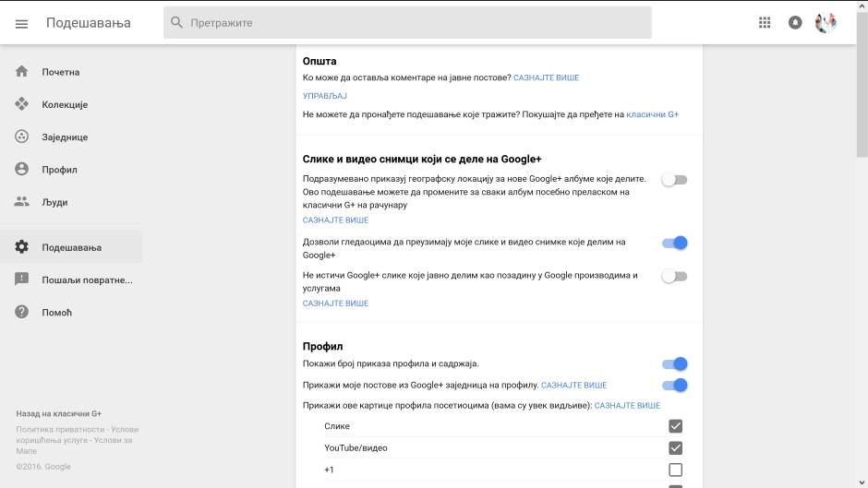Image resolution: width=868 pixels, height=488 pixels.
Task: Uncheck the Слике profile tab checkbox
Action: point(675,426)
